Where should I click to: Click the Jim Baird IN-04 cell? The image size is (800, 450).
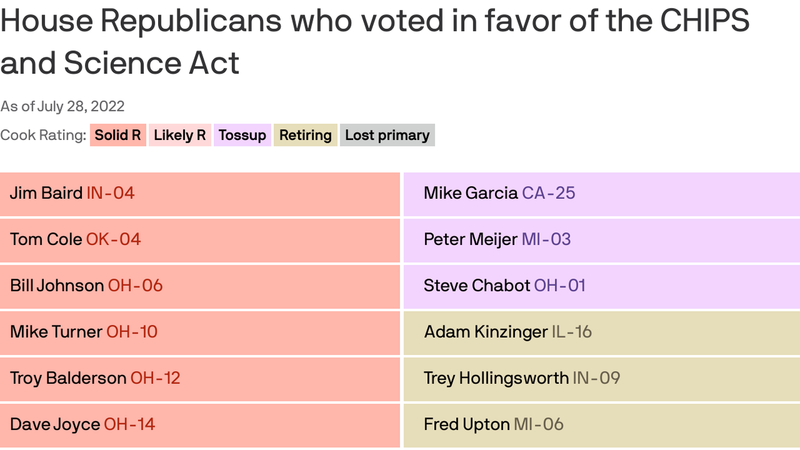pyautogui.click(x=200, y=193)
